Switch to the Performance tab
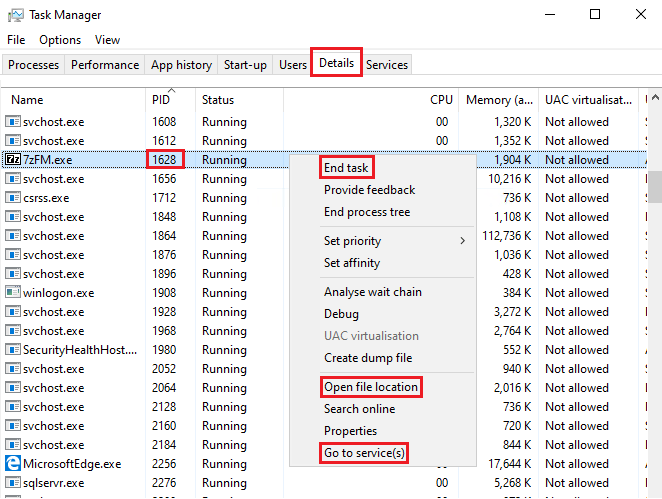Image resolution: width=662 pixels, height=499 pixels. pyautogui.click(x=105, y=65)
